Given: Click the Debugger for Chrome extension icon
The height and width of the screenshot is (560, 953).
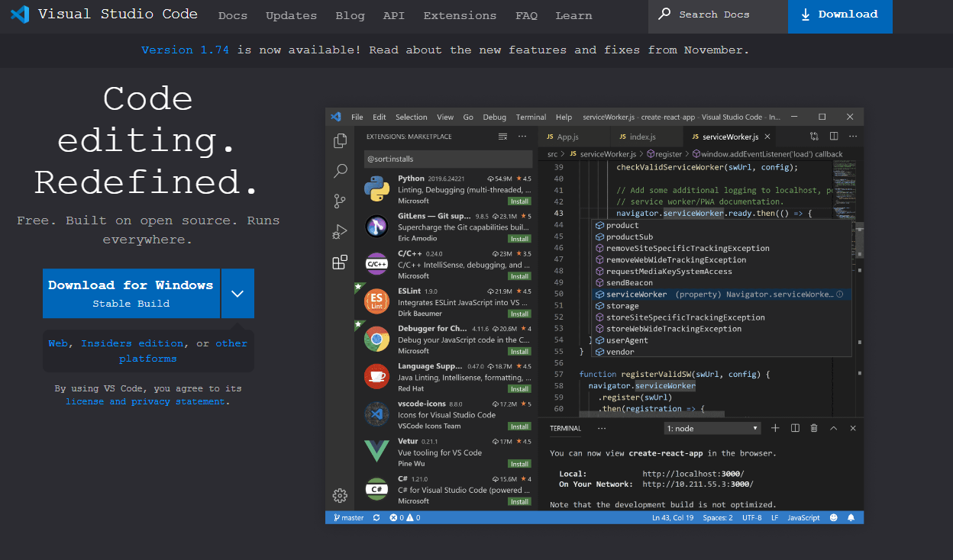Looking at the screenshot, I should (x=376, y=339).
